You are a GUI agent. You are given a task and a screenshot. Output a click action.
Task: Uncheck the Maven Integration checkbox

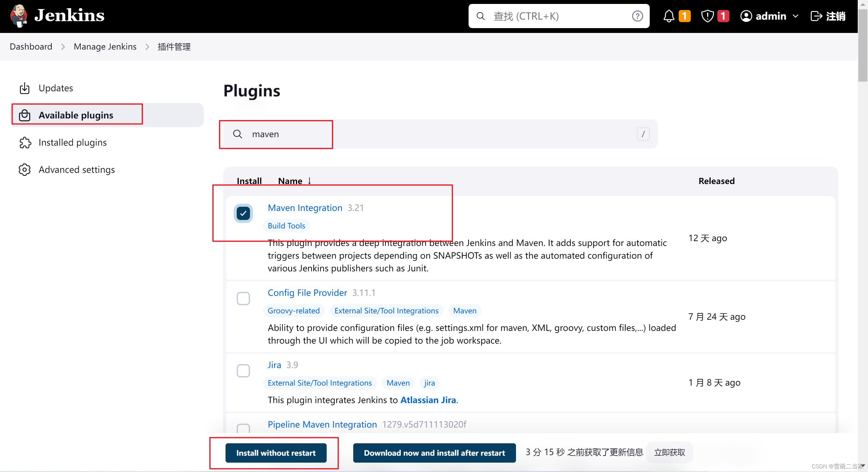[x=243, y=213]
